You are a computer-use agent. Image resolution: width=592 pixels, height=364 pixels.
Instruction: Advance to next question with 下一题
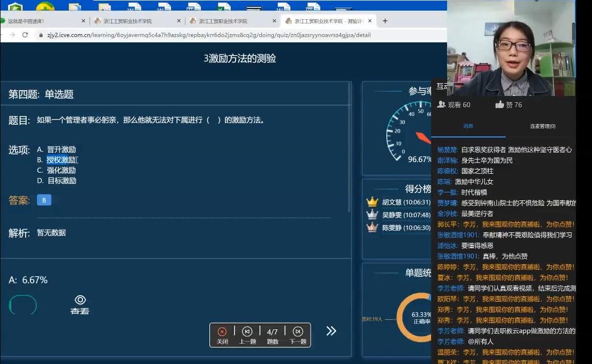[298, 331]
